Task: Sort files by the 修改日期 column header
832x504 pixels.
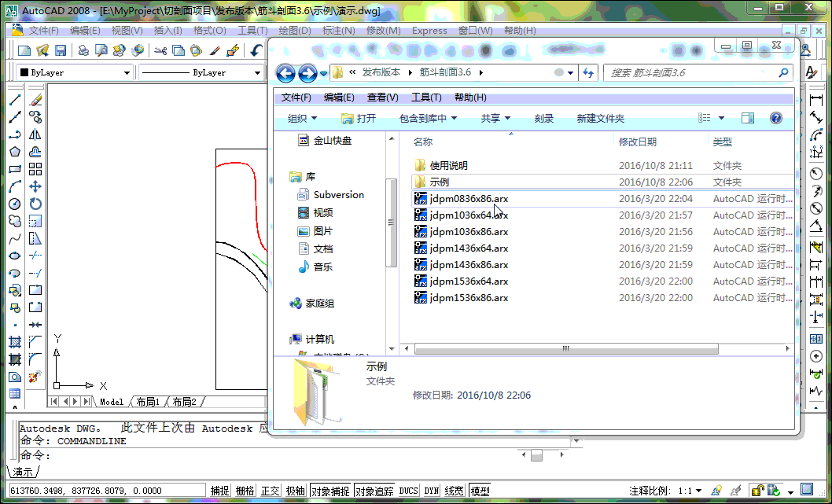Action: [x=637, y=142]
